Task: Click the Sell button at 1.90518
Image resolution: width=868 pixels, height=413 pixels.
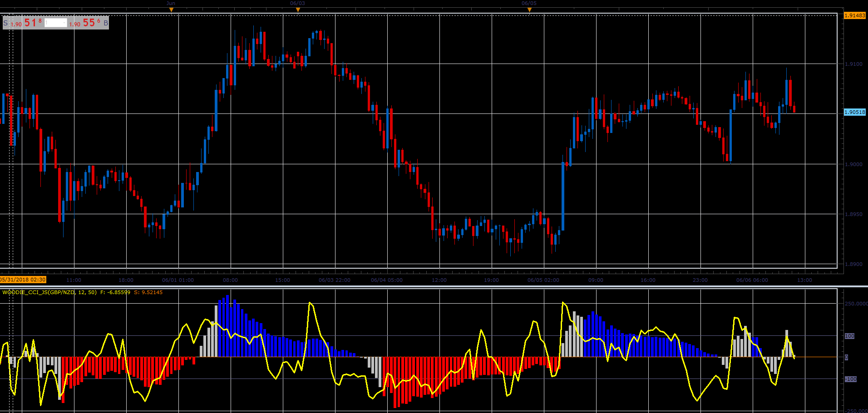Action: tap(23, 23)
